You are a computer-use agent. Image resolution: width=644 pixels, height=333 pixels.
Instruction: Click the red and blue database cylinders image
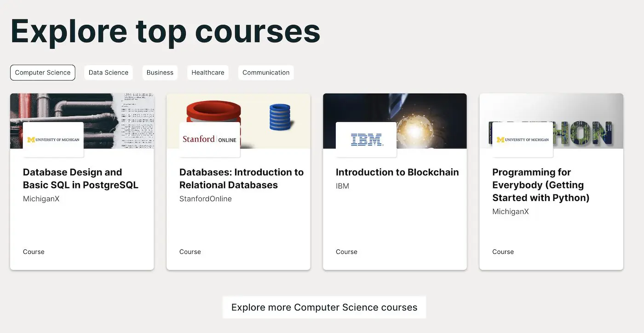(238, 121)
